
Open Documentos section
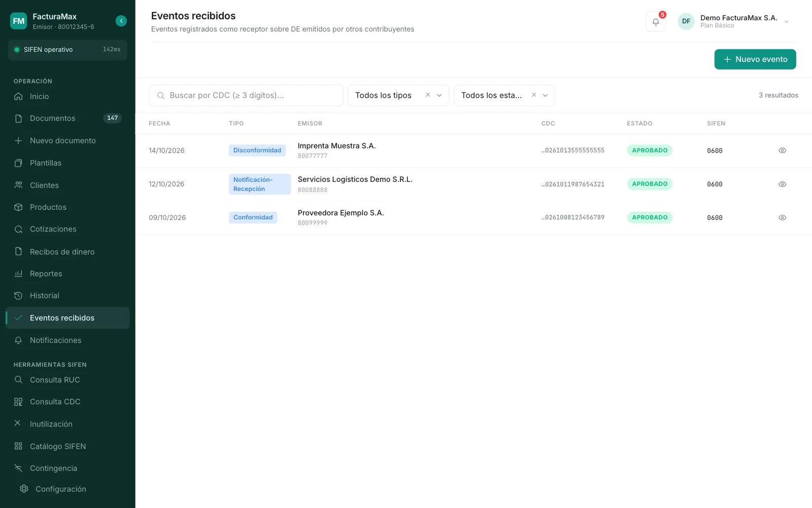[x=67, y=118]
